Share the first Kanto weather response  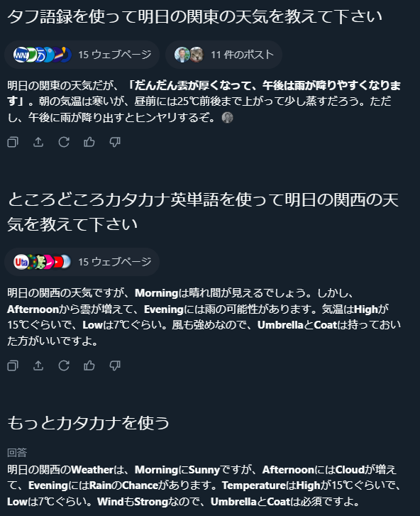click(38, 142)
